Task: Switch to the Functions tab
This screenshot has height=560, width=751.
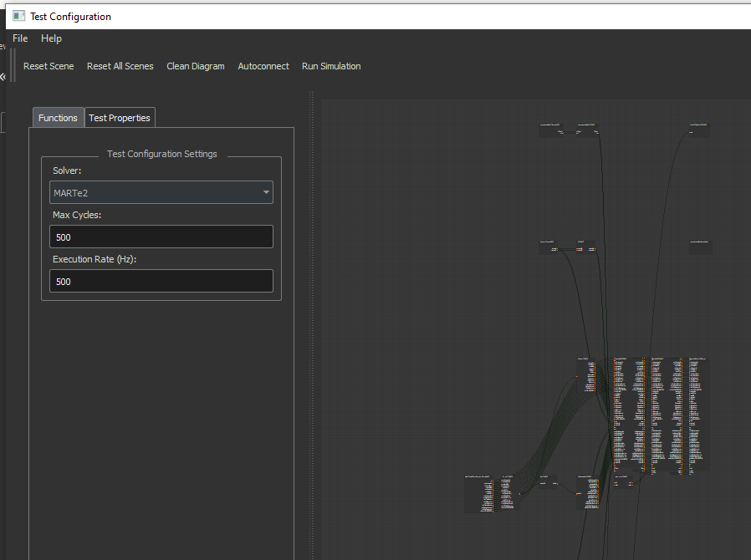Action: (57, 117)
